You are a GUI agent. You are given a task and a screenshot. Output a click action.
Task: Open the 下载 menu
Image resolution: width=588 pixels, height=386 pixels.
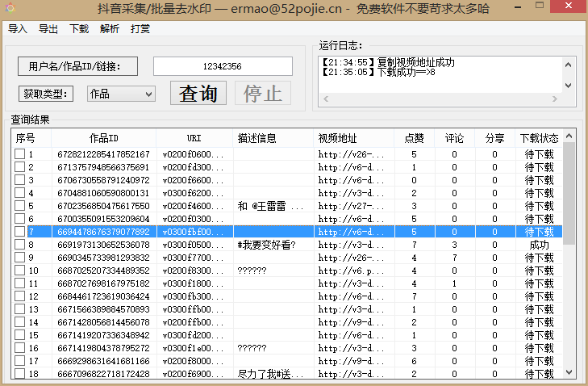pyautogui.click(x=79, y=29)
